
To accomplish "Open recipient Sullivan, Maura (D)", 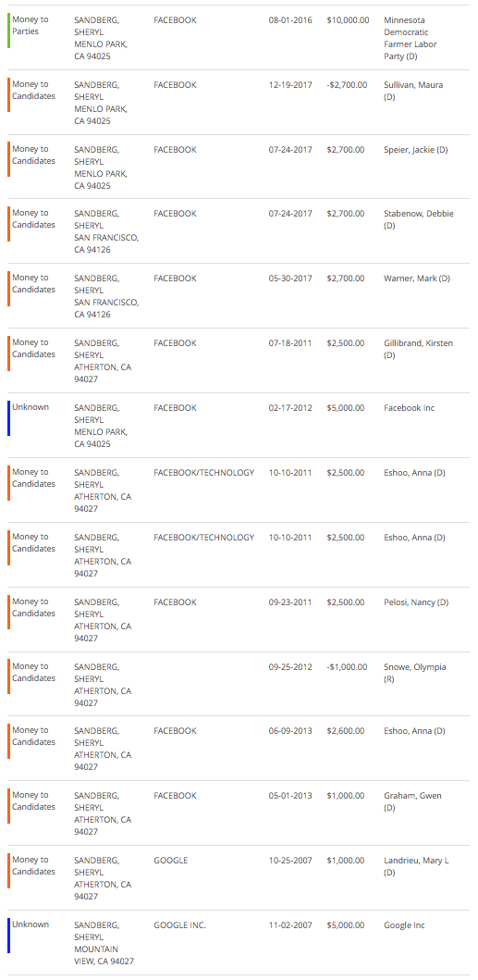I will [413, 91].
